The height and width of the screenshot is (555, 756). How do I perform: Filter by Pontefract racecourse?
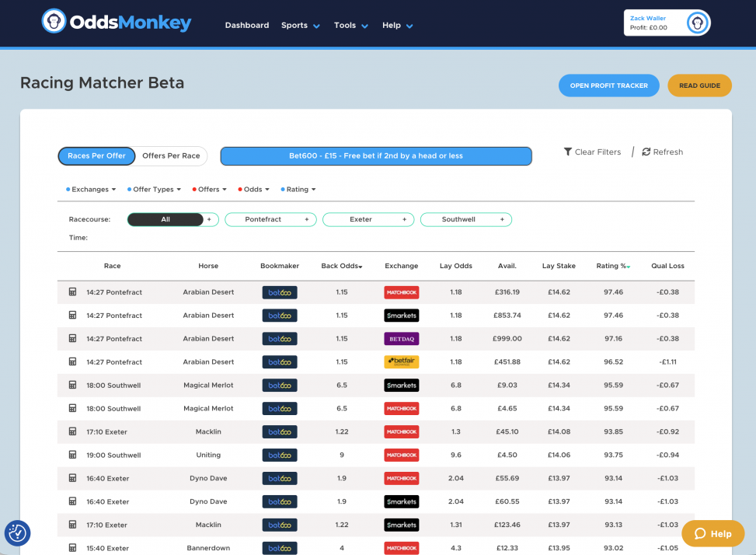pyautogui.click(x=263, y=219)
